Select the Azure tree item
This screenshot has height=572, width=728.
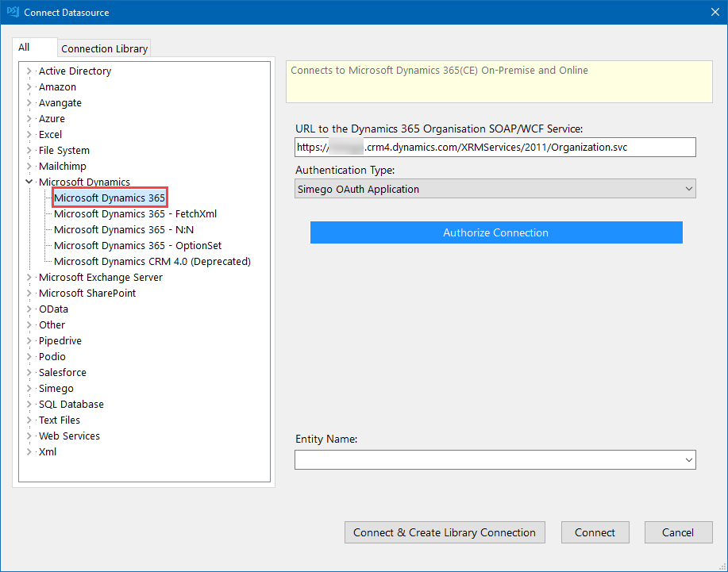click(52, 119)
